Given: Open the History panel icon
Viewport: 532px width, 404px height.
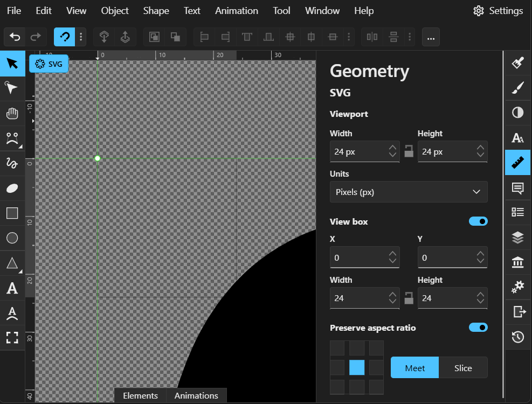Looking at the screenshot, I should pos(517,337).
